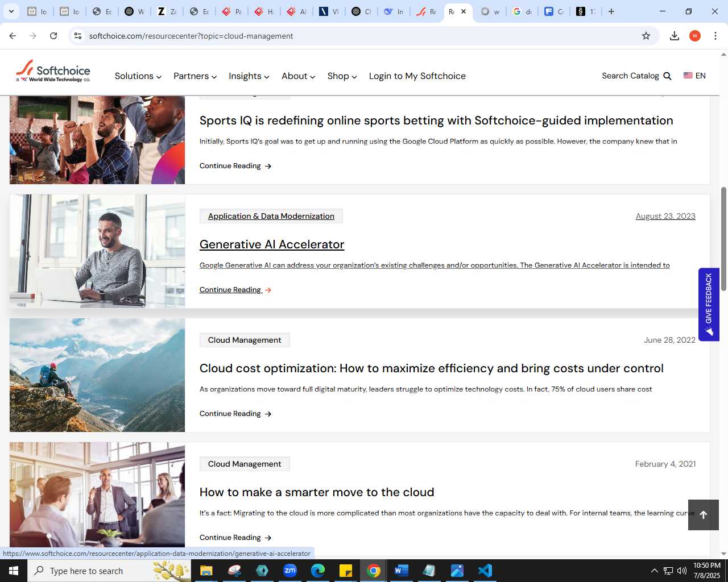This screenshot has width=728, height=582.
Task: Click Application & Data Modernization tag
Action: pos(271,216)
